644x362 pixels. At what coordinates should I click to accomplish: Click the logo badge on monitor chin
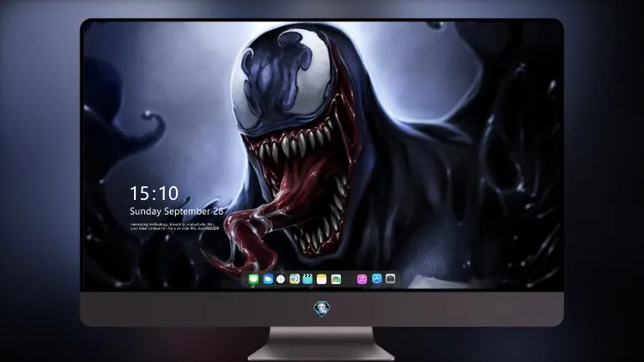tap(322, 309)
